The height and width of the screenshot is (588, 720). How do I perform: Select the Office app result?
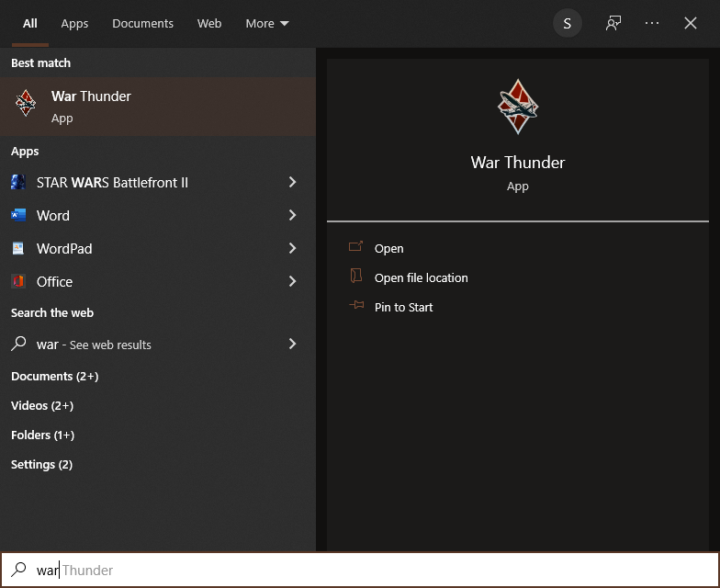click(x=158, y=281)
